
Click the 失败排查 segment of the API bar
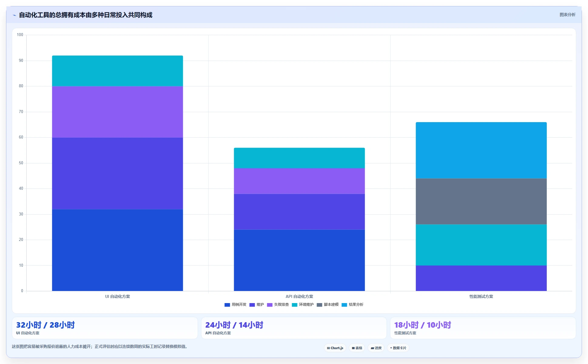tap(299, 181)
